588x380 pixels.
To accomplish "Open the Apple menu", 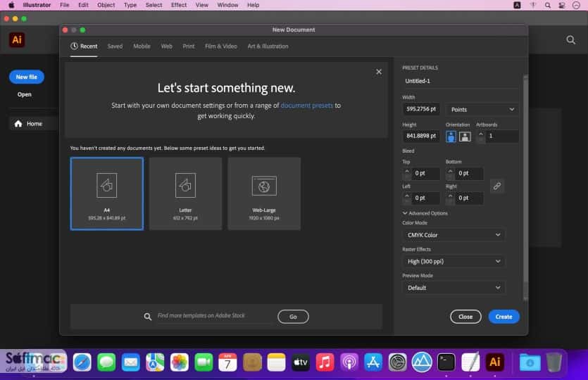I will coord(11,5).
